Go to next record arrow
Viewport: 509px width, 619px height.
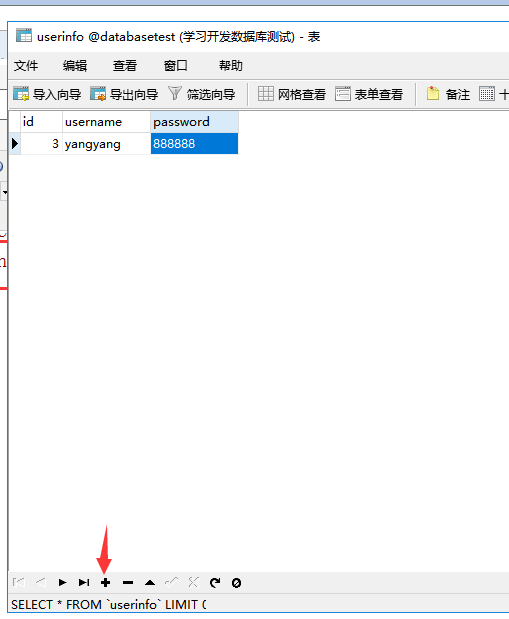pos(62,582)
